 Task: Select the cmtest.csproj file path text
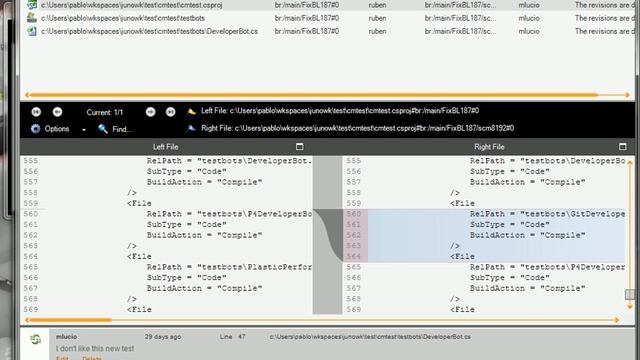131,5
